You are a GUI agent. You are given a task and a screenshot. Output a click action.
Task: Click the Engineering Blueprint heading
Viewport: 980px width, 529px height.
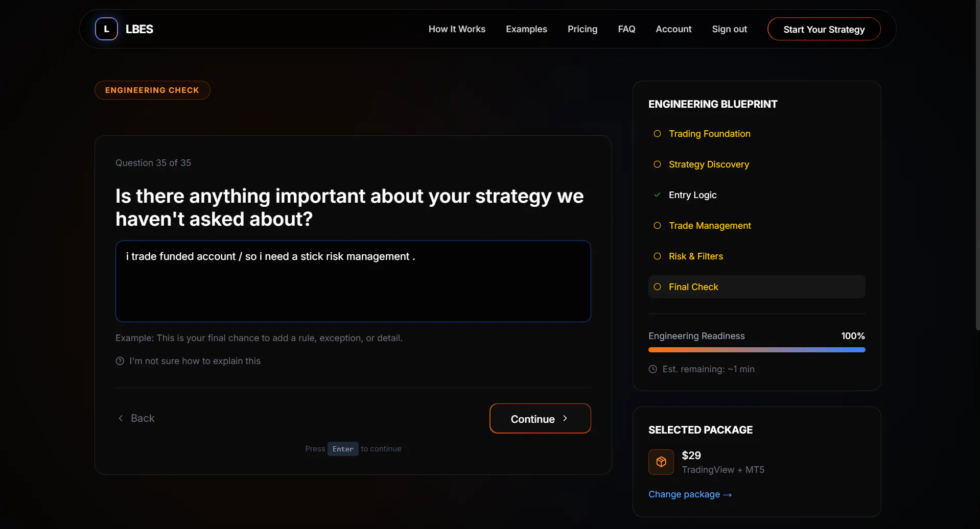pos(713,104)
